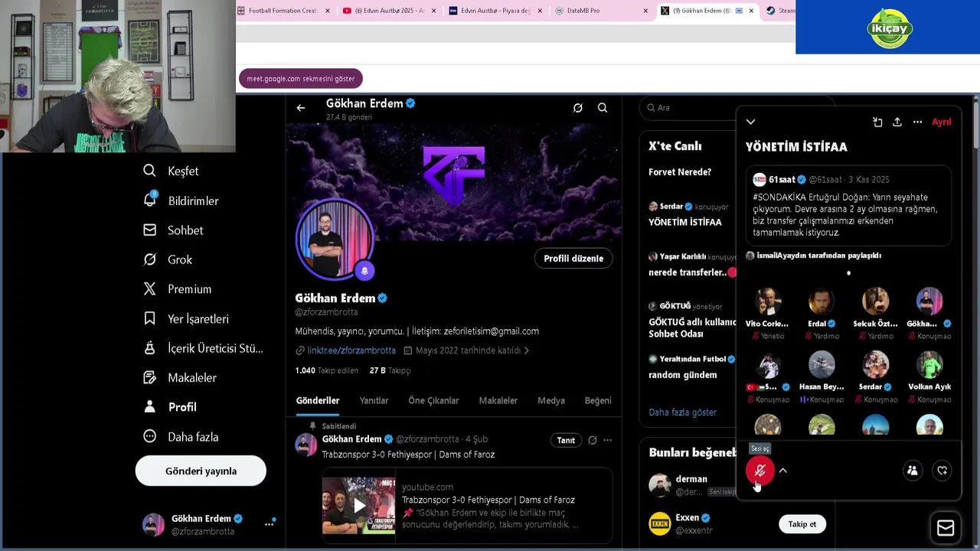980x551 pixels.
Task: Close Edvin Austbø - Piyasa değeri tab
Action: pyautogui.click(x=540, y=11)
